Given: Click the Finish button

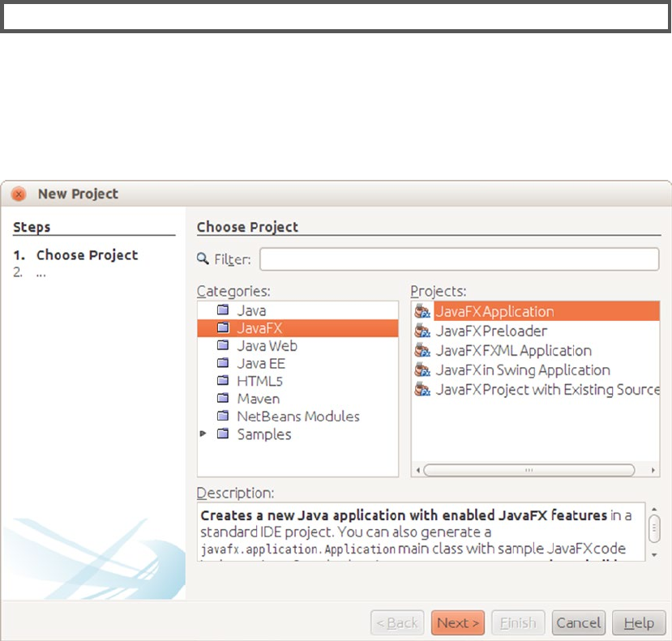Looking at the screenshot, I should pos(518,622).
